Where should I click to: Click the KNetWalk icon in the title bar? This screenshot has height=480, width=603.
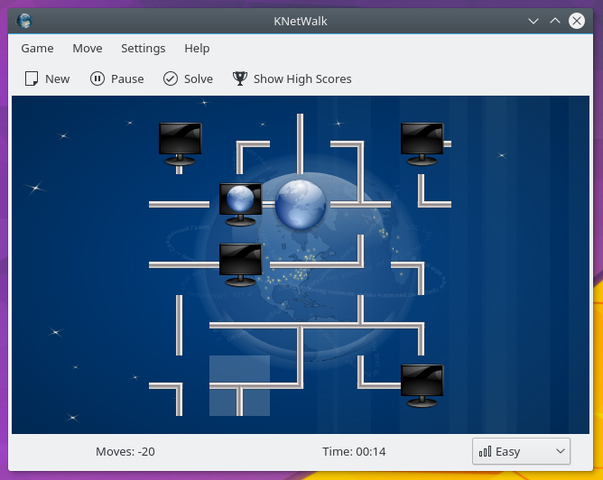pos(24,20)
